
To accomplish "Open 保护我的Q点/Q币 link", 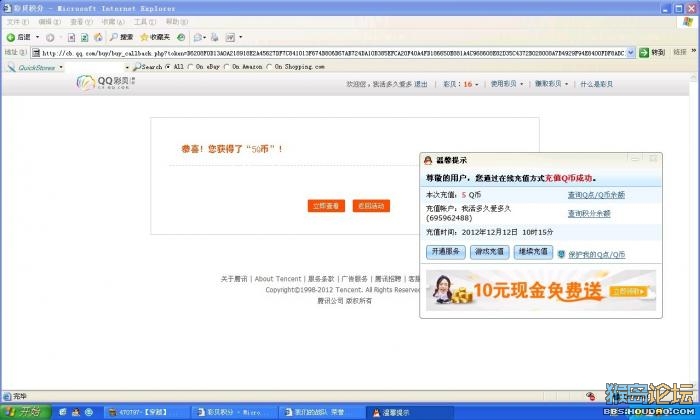I will pos(596,254).
